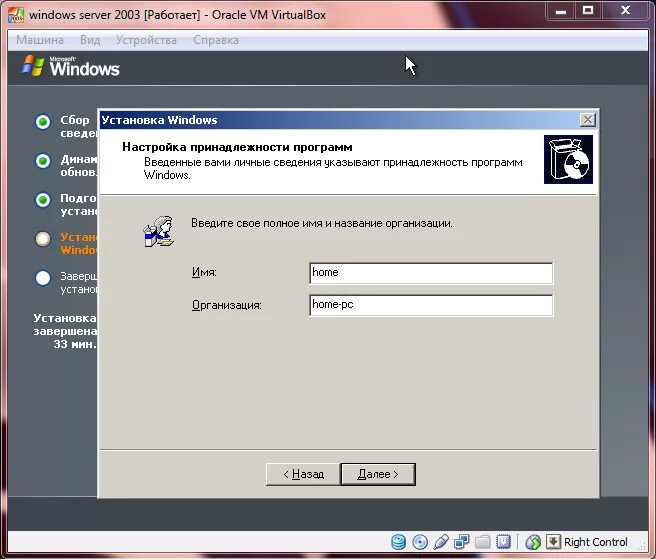
Task: Maximize the VirtualBox window
Action: [588, 11]
